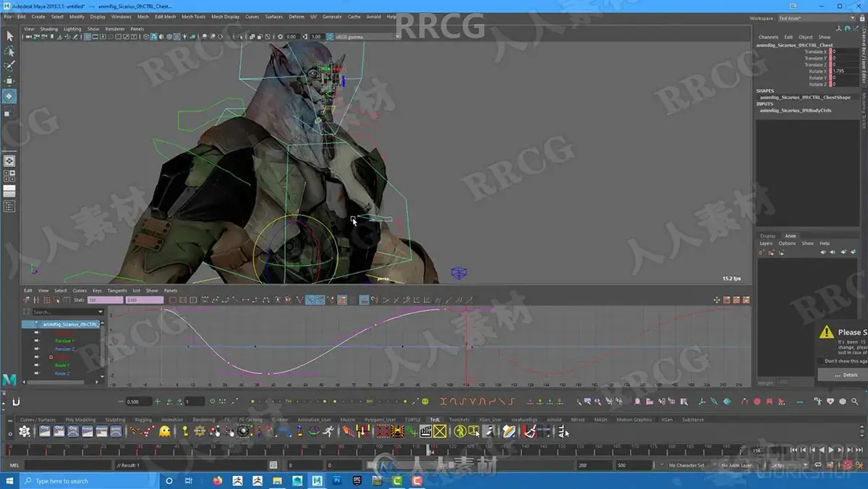Click the Rotate X channel label
This screenshot has height=489, width=868.
817,71
